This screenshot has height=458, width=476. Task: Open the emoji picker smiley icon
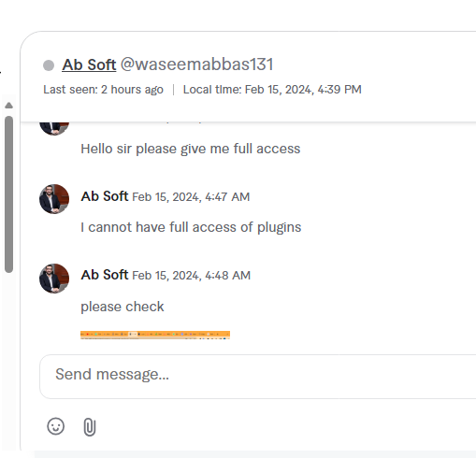[x=56, y=426]
